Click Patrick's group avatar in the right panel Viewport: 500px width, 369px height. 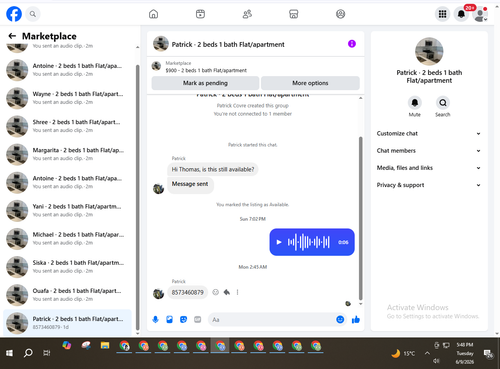click(429, 51)
